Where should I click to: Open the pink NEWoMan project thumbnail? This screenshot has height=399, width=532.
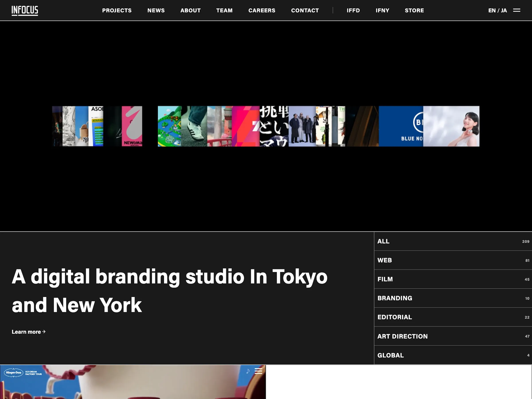tap(132, 126)
